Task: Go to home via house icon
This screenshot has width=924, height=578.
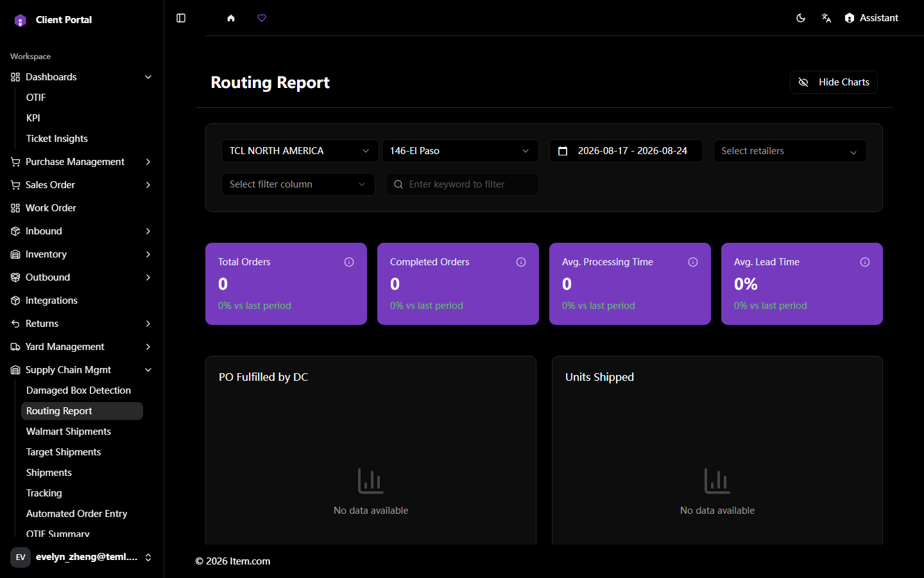Action: [231, 18]
